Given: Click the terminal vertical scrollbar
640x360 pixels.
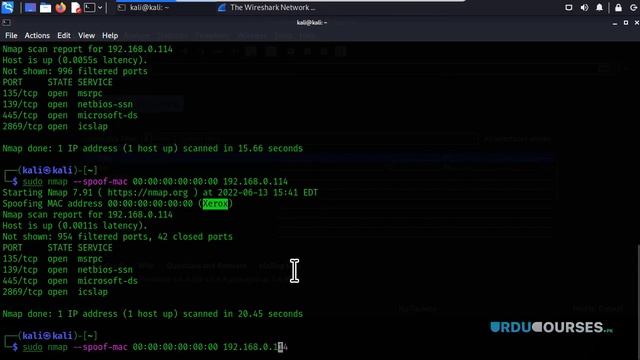Looking at the screenshot, I should click(x=638, y=301).
